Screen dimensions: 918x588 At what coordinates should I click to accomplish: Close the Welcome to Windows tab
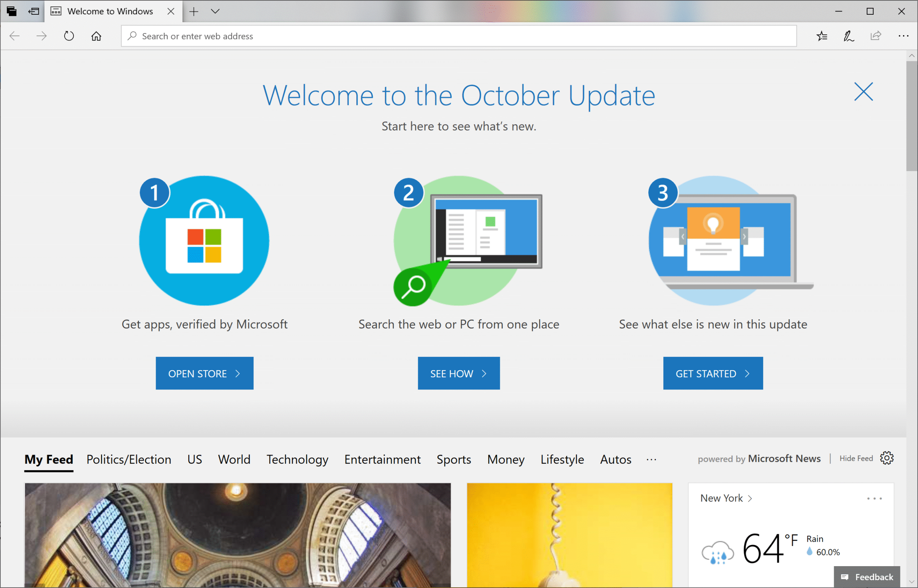click(x=171, y=11)
